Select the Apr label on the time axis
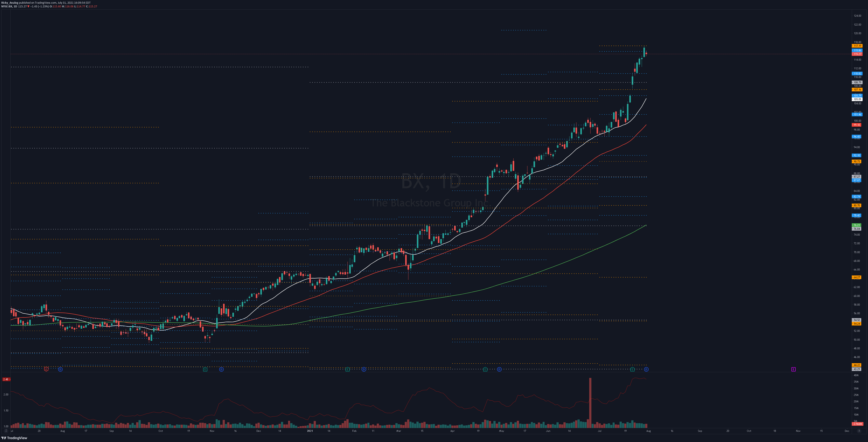The height and width of the screenshot is (442, 868). pyautogui.click(x=452, y=431)
